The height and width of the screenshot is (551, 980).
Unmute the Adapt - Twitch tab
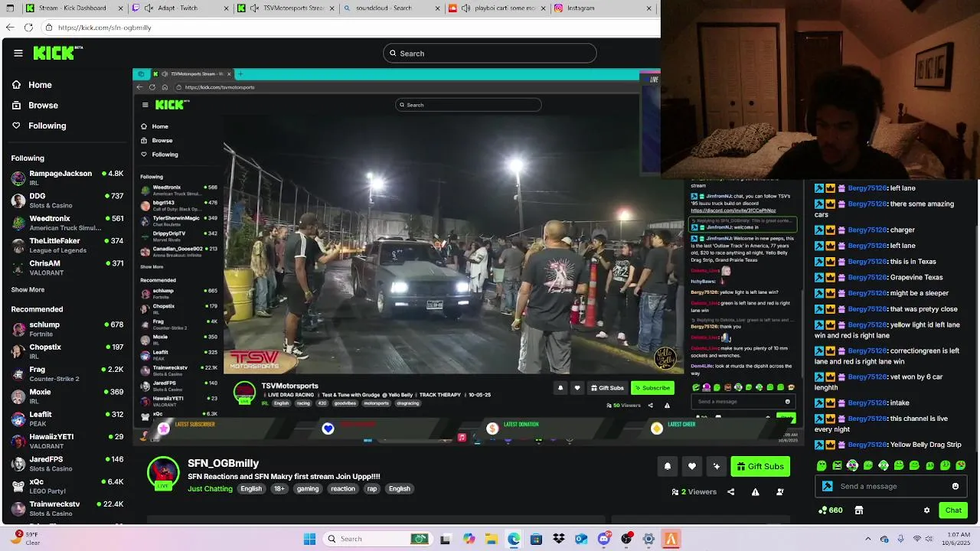(x=147, y=8)
